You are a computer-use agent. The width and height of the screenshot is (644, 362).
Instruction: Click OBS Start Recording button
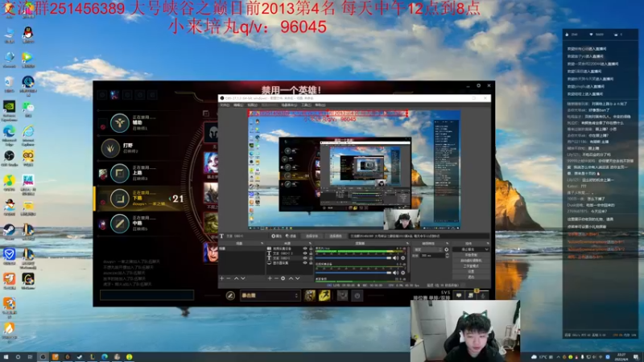coord(471,255)
